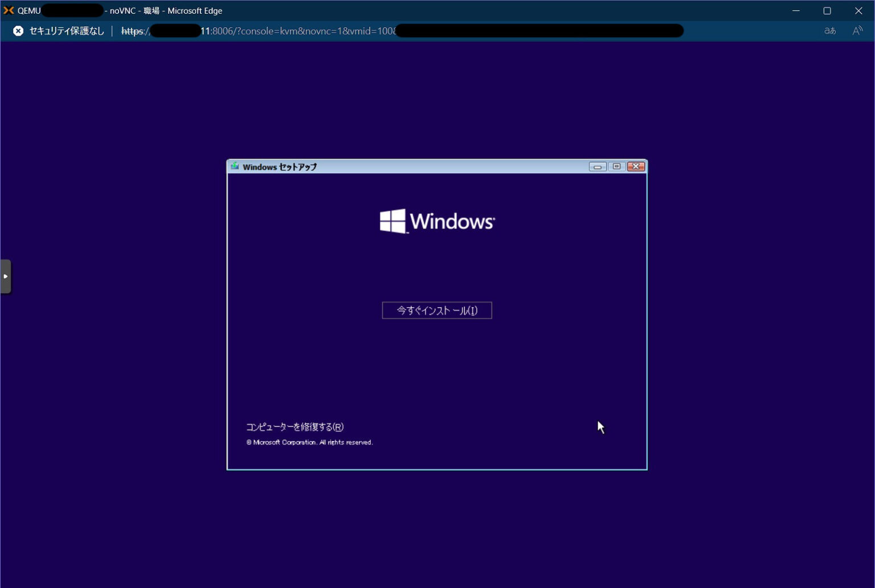Click the Microsoft Corporation copyright notice
The image size is (875, 588).
pos(309,442)
